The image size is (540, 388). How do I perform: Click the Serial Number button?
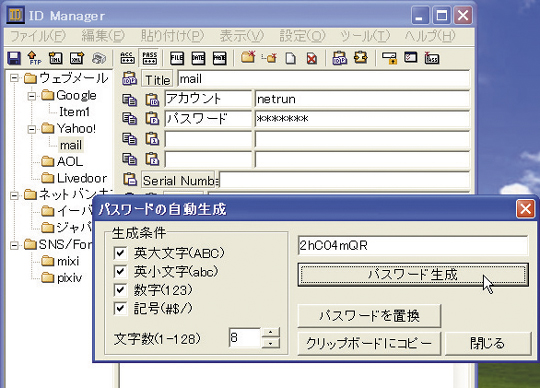click(x=179, y=180)
